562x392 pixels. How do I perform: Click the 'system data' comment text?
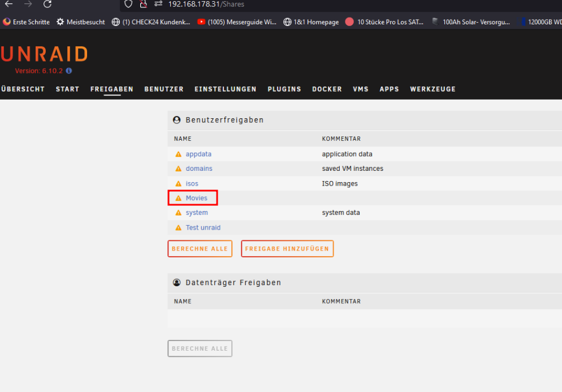[x=341, y=213]
